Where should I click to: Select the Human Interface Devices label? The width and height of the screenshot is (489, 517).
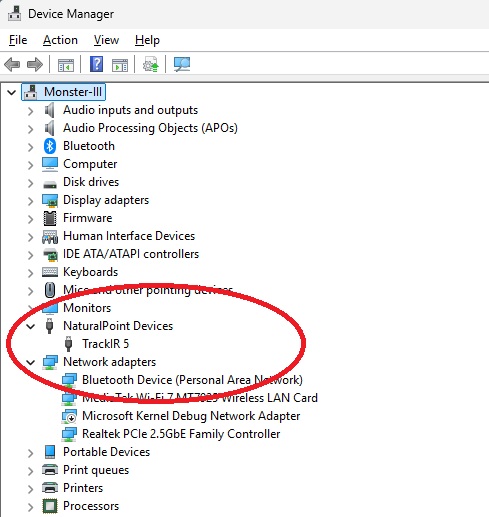[129, 236]
